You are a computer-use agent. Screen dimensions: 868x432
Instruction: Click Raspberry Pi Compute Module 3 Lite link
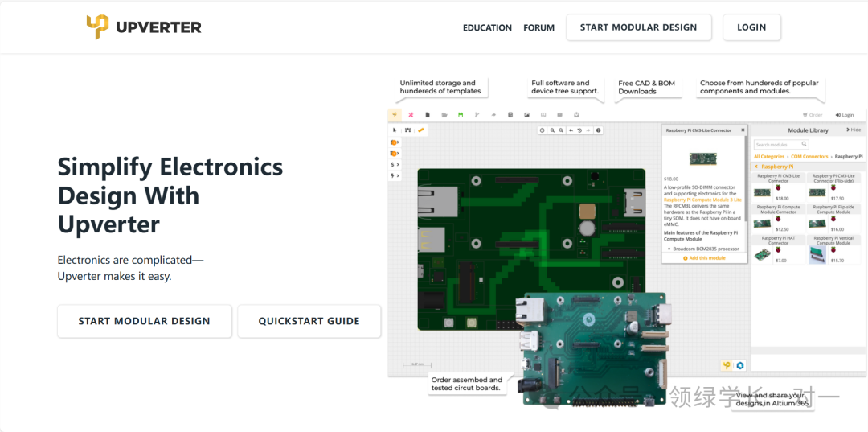pyautogui.click(x=702, y=200)
